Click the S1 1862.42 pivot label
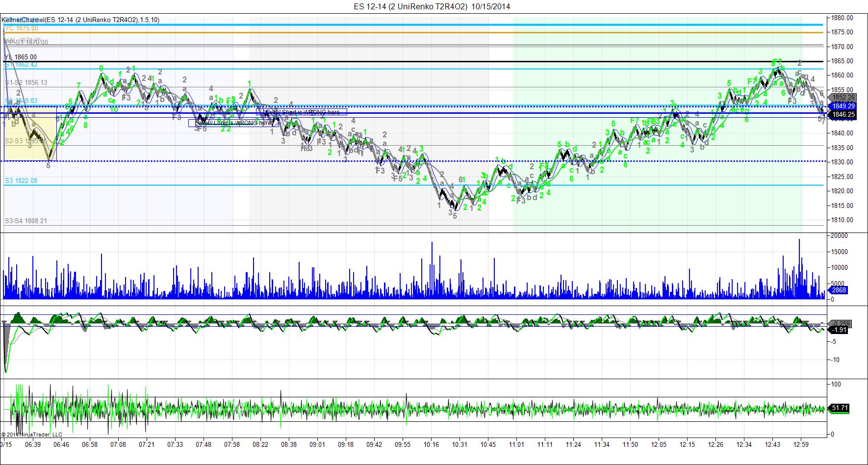This screenshot has width=868, height=465. click(x=21, y=65)
